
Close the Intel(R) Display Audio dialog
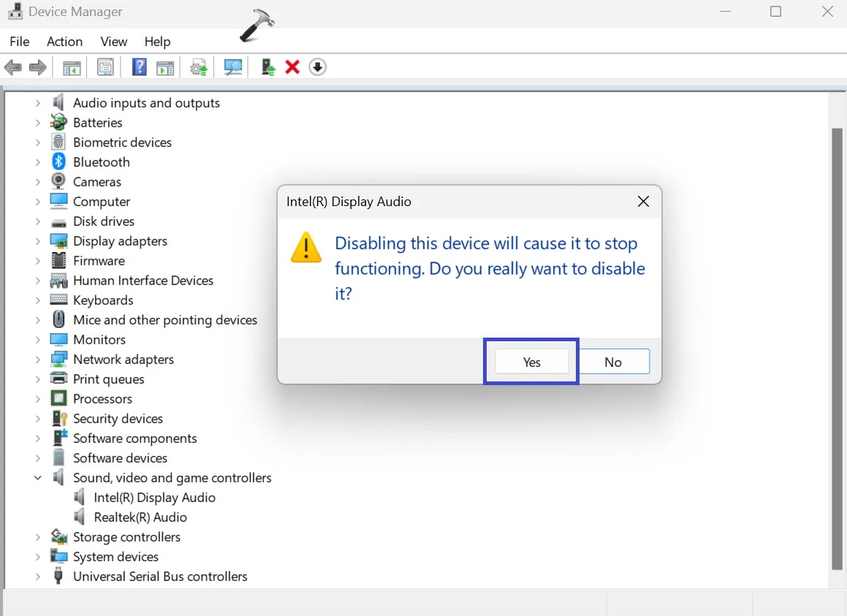point(643,202)
